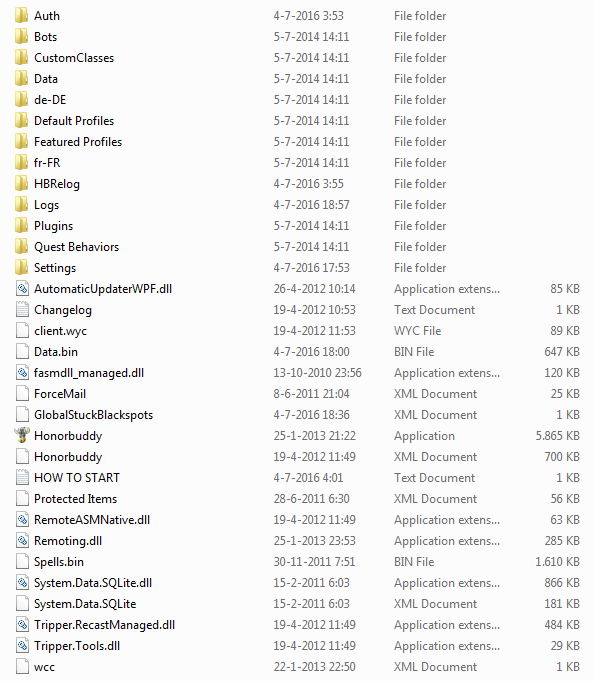Click the CustomClasses folder icon
Image resolution: width=594 pixels, height=681 pixels.
[22, 58]
